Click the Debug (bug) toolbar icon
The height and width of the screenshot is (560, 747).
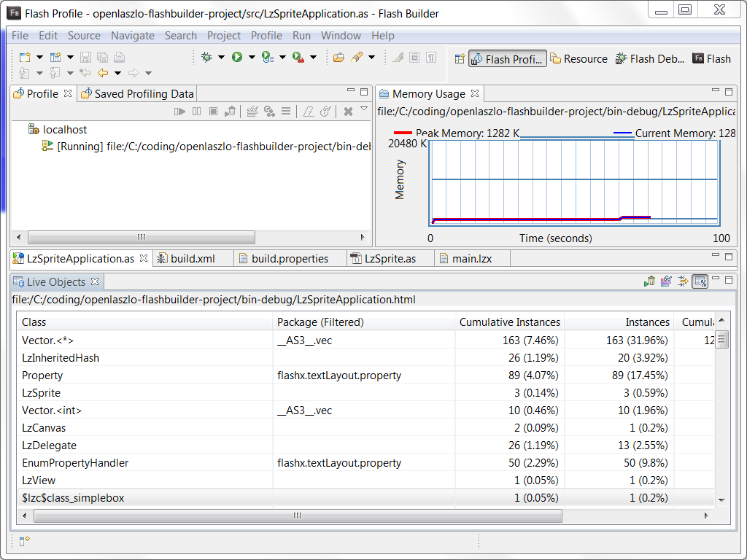[206, 58]
